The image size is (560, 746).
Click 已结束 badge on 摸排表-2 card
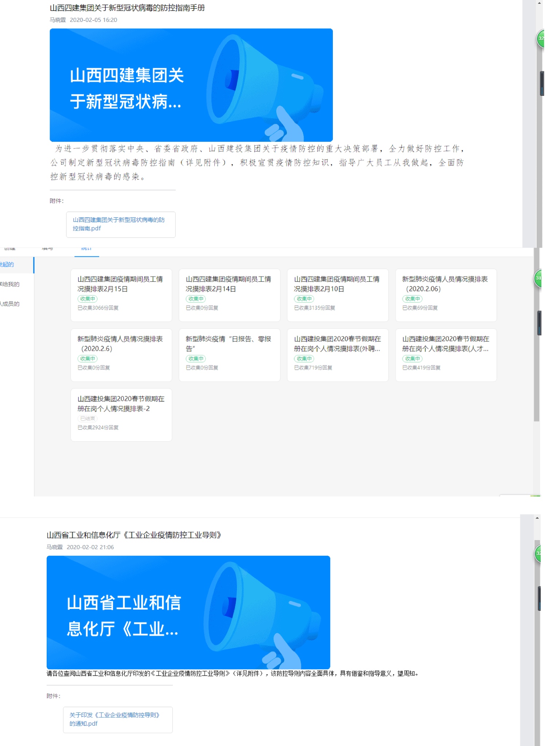pos(87,418)
